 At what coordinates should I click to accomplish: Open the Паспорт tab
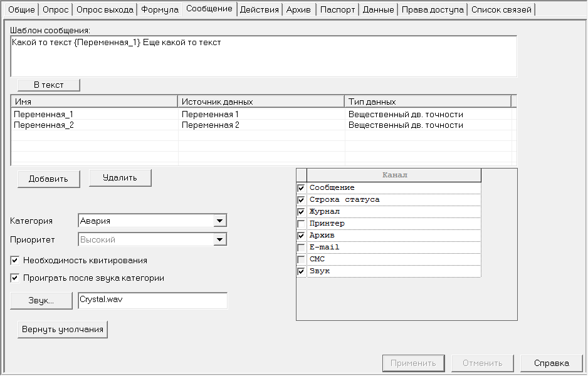point(337,10)
